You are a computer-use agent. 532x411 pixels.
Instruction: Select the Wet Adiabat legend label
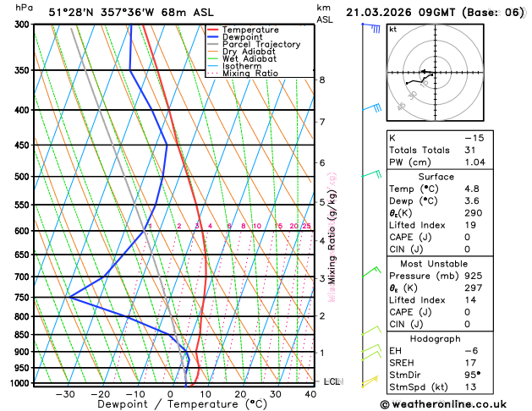point(250,58)
